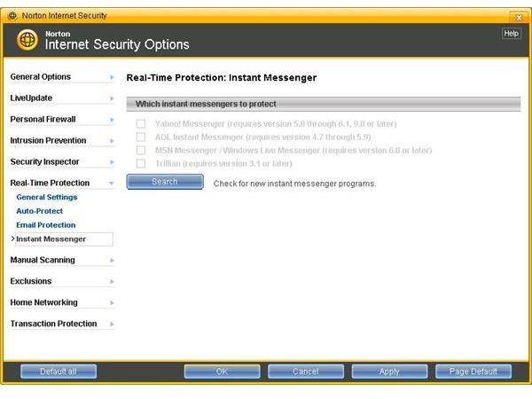
Task: Click AOL Instant Messenger requirement text
Action: pos(263,137)
